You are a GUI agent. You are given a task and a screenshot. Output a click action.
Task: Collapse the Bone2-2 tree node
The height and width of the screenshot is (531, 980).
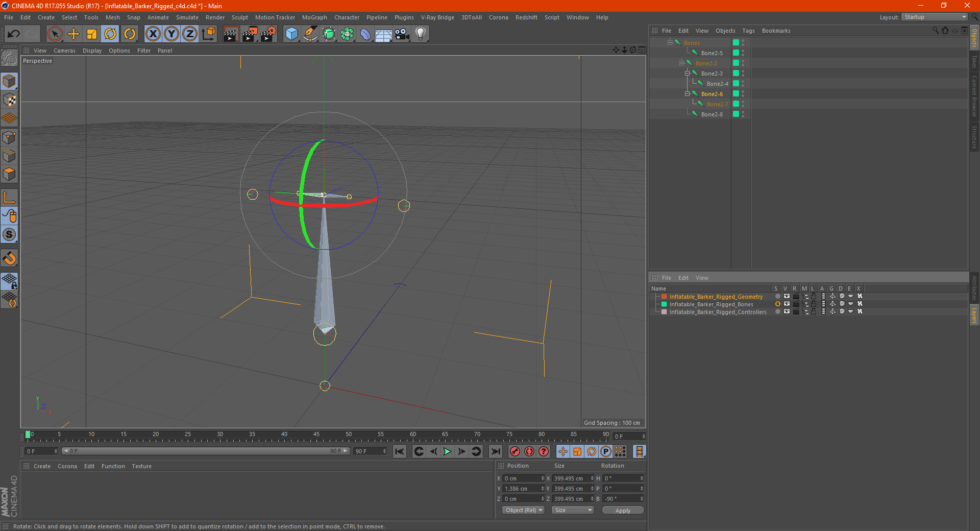point(681,63)
